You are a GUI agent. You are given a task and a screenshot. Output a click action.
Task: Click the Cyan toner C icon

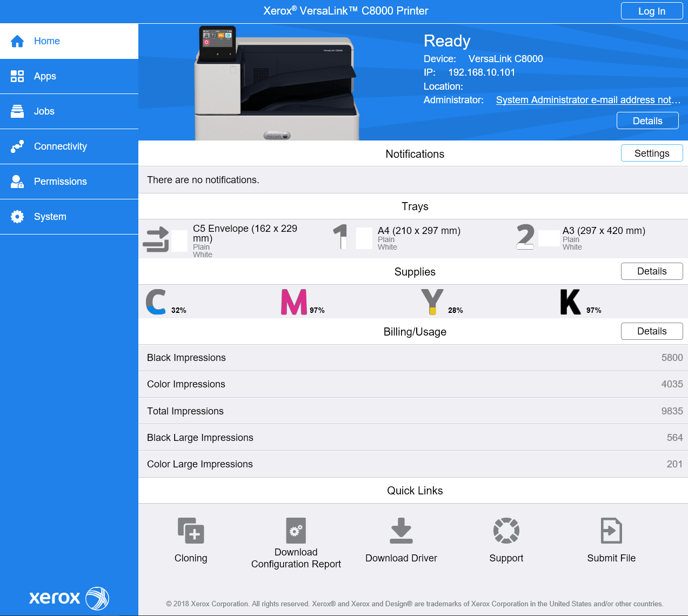[x=156, y=302]
